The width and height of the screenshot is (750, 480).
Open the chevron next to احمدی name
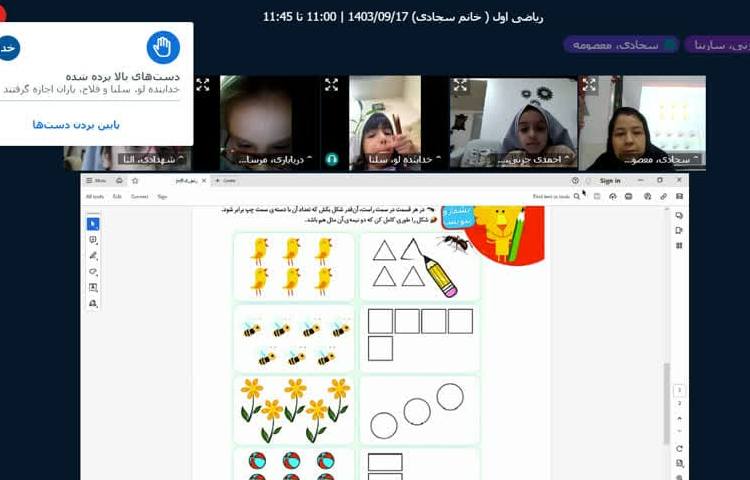tap(566, 158)
